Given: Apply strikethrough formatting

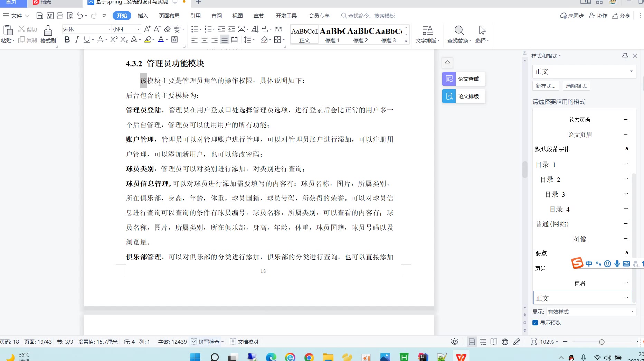Looking at the screenshot, I should tap(100, 39).
